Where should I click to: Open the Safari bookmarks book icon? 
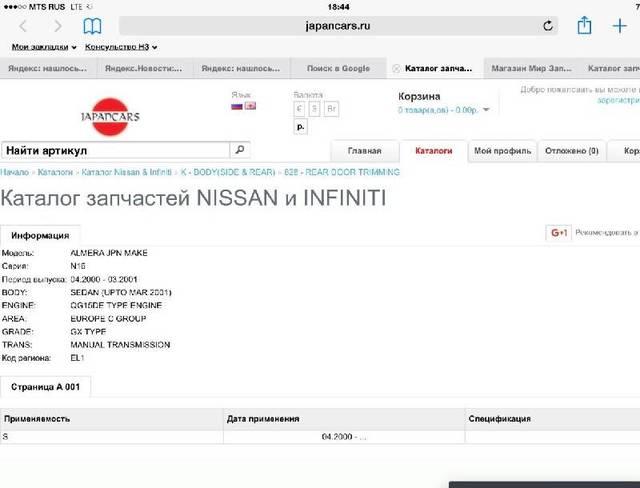(92, 26)
